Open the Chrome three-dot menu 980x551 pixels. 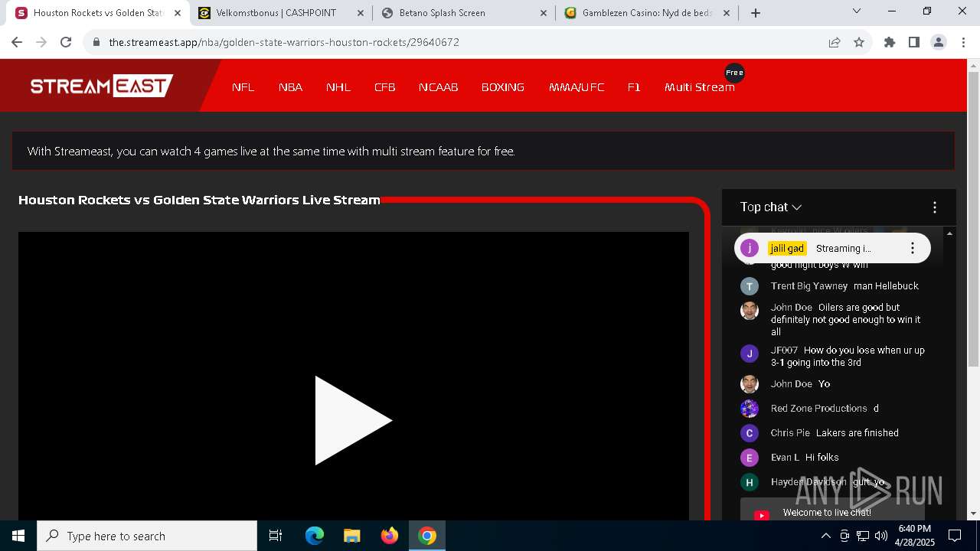click(962, 42)
